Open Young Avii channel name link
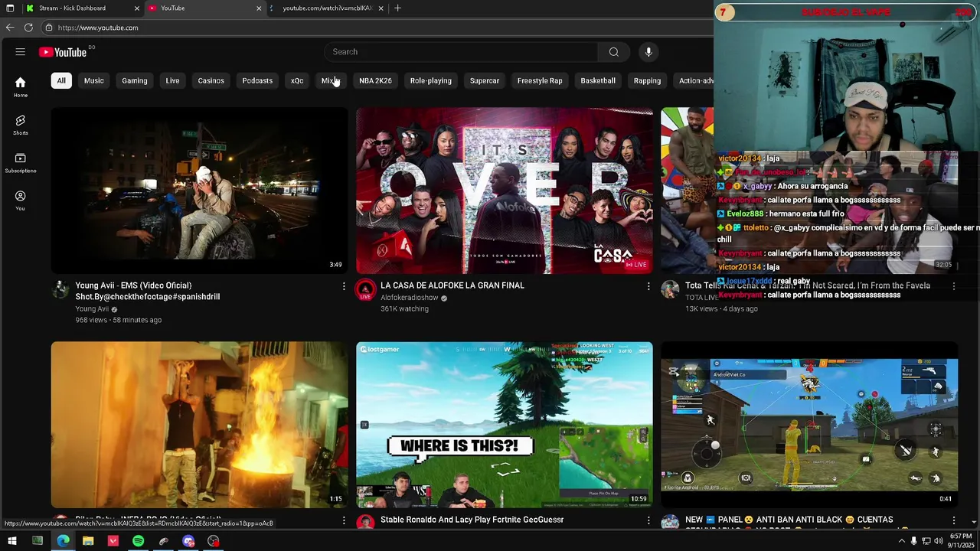Viewport: 980px width, 551px height. click(92, 309)
